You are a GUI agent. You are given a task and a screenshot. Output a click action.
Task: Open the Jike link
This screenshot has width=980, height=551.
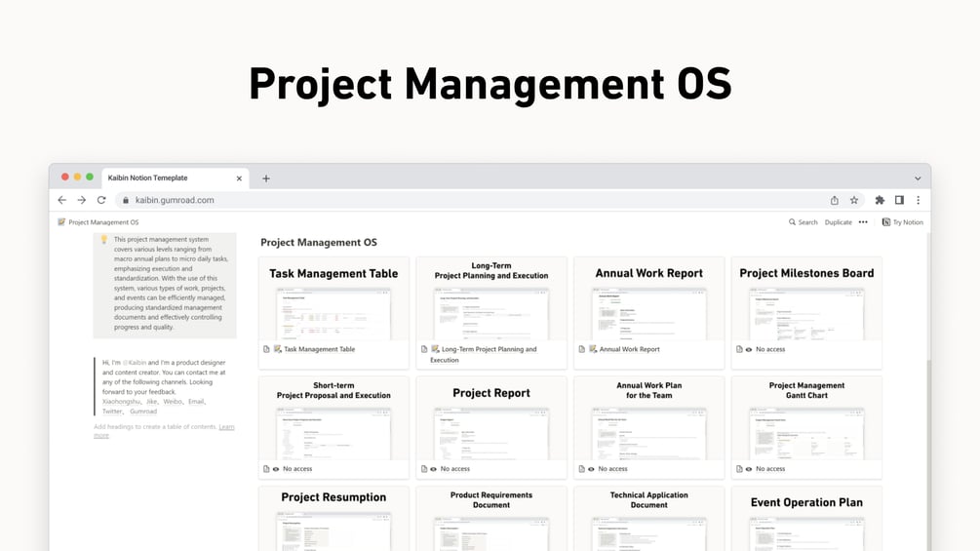(152, 402)
